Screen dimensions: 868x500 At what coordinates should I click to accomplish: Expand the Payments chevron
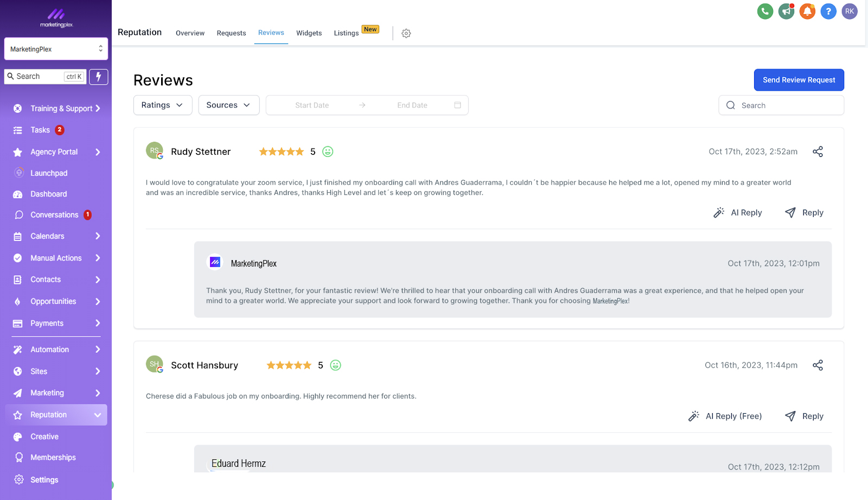(98, 323)
